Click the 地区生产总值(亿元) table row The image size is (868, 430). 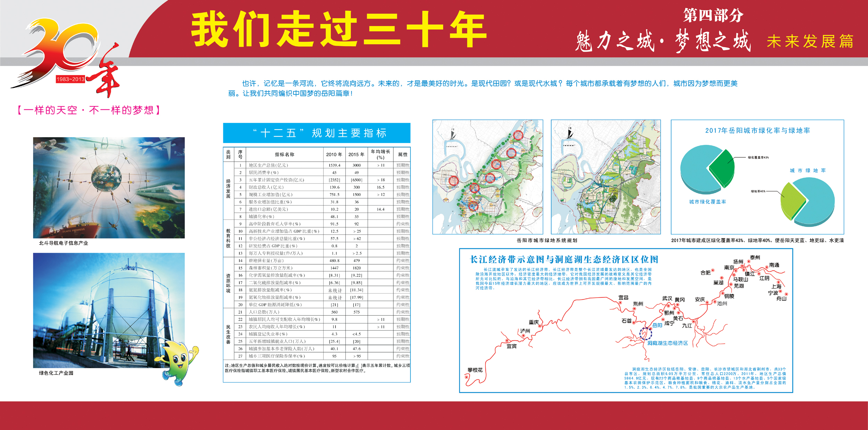click(268, 165)
